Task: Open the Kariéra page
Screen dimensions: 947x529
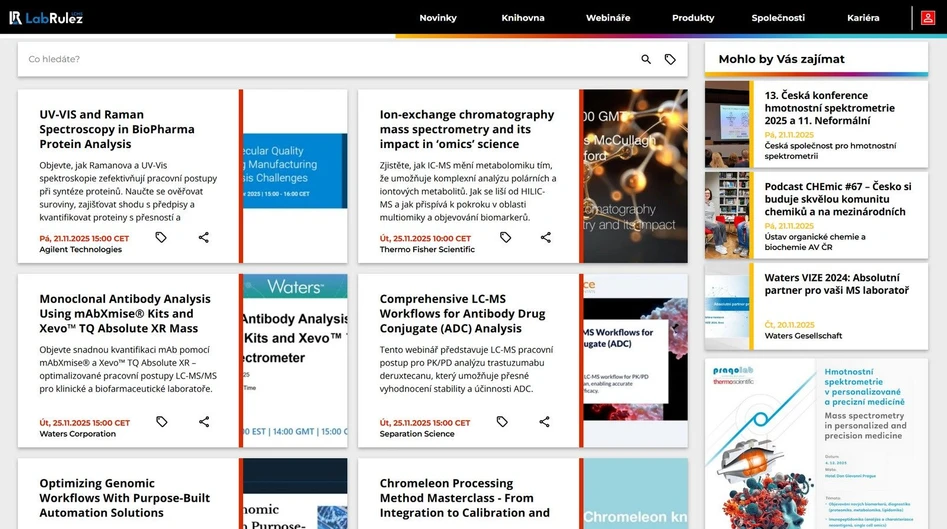Action: 863,18
